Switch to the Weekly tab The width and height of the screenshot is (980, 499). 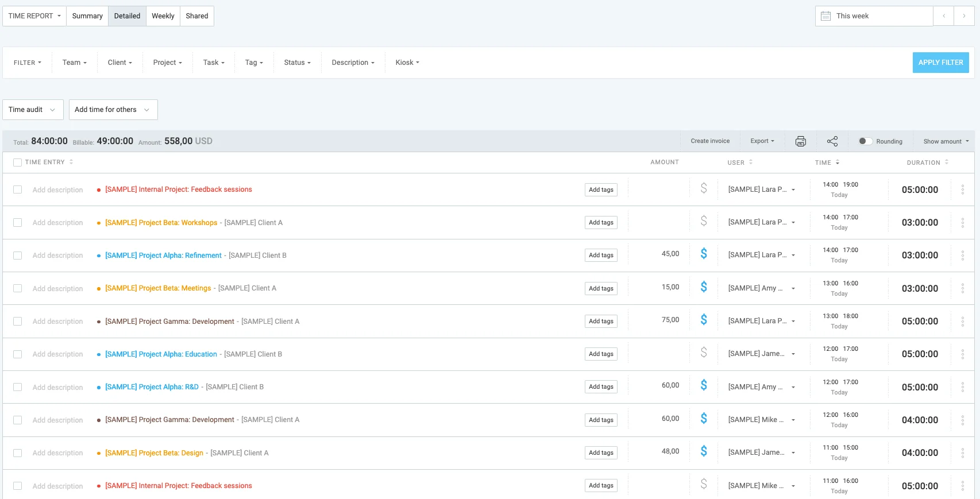click(x=163, y=16)
